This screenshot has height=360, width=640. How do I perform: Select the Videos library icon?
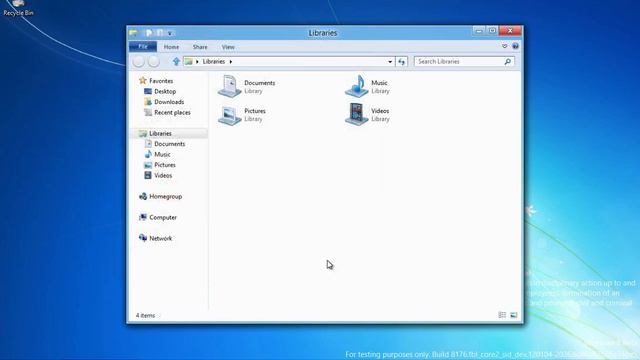point(357,114)
